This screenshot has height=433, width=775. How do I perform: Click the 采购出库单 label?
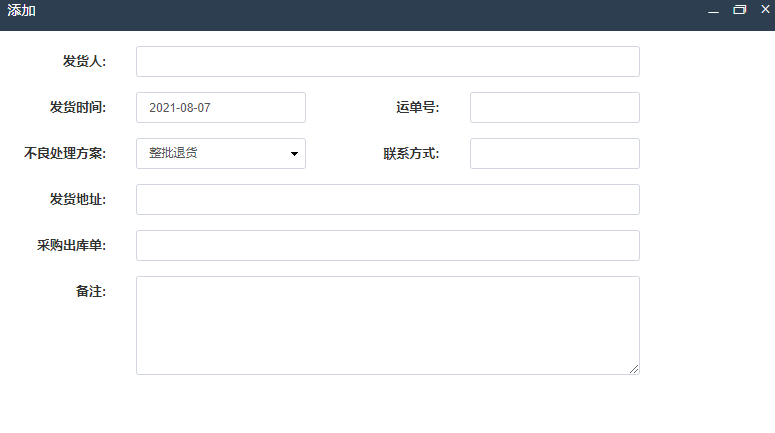pyautogui.click(x=71, y=245)
